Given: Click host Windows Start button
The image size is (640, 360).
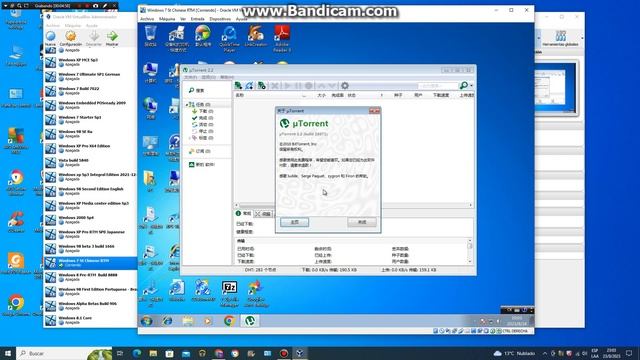Looking at the screenshot, I should (8, 353).
